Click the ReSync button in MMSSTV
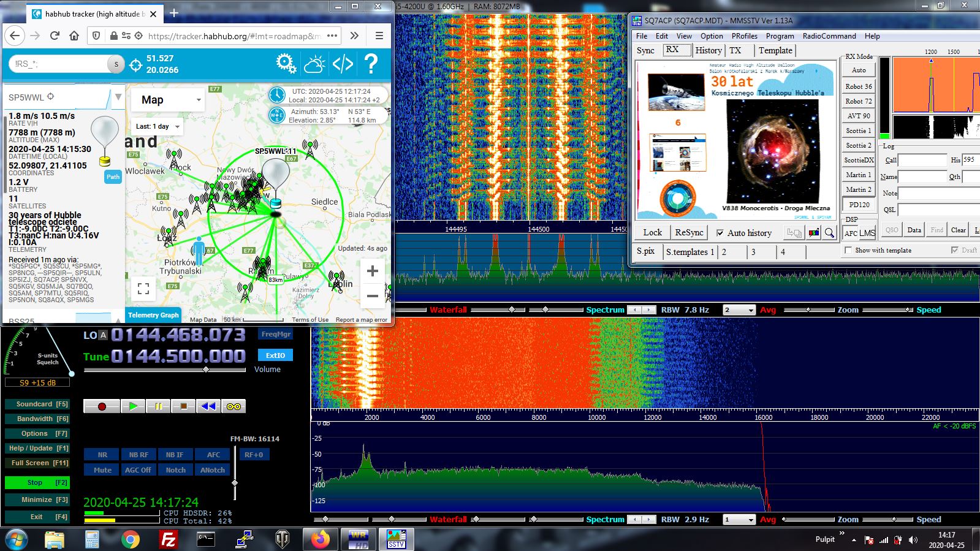This screenshot has width=980, height=551. (x=689, y=233)
